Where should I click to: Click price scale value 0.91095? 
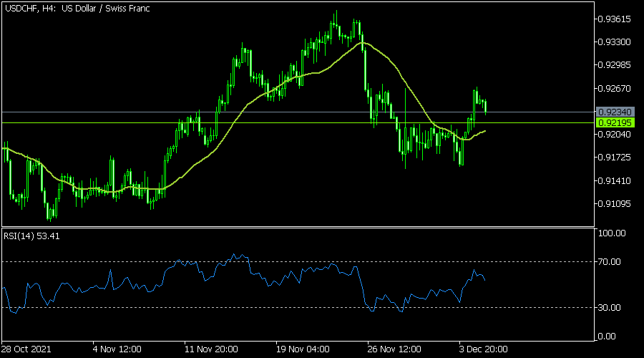[x=615, y=204]
